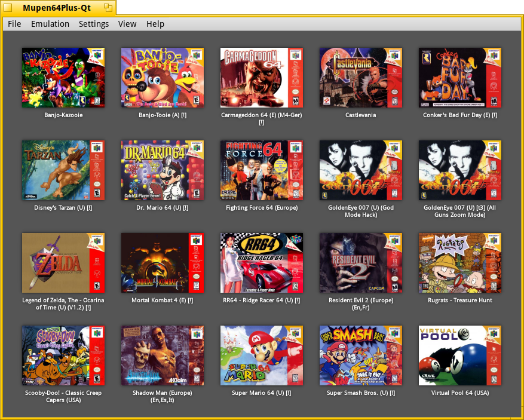
Task: Click the 'Banjo-Kazooie' title text
Action: click(x=63, y=115)
